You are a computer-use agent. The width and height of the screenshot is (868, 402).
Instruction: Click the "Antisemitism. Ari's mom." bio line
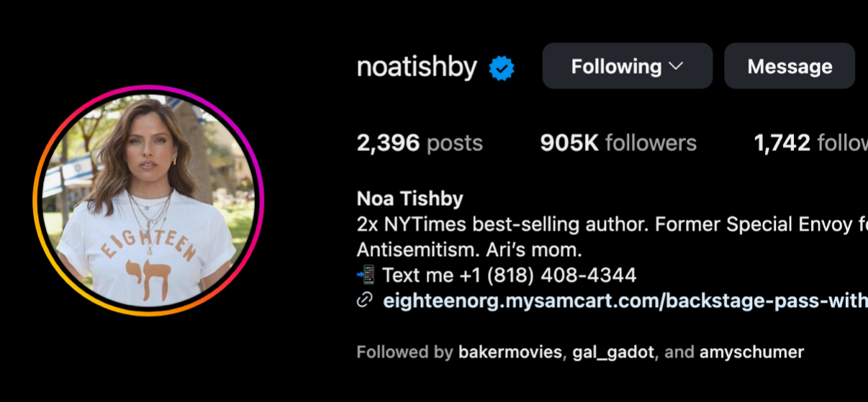pyautogui.click(x=469, y=250)
